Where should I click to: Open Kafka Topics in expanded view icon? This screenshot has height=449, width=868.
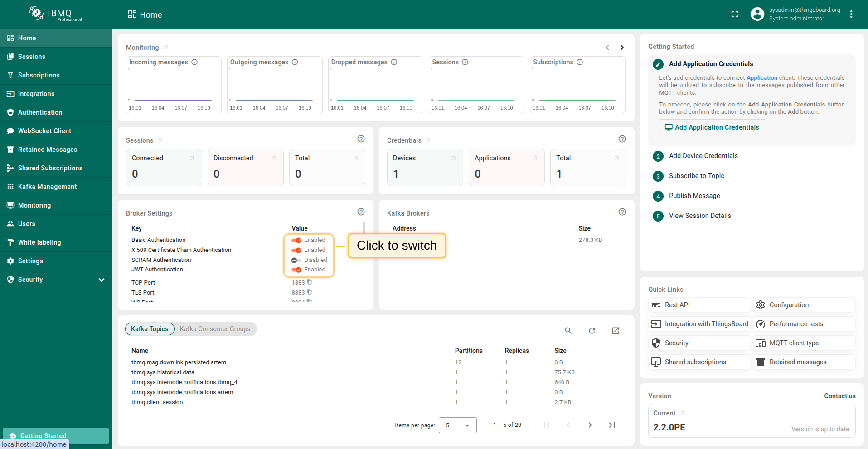pos(616,331)
